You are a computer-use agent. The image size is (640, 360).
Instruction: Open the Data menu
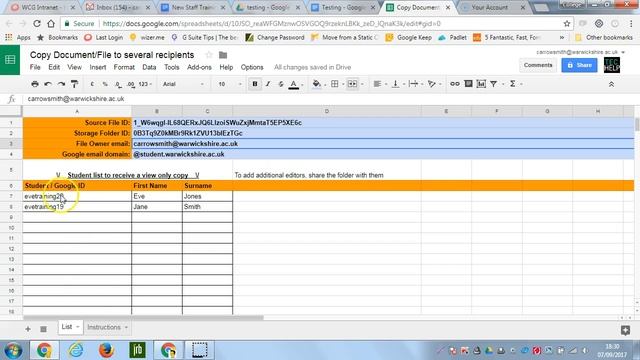(x=149, y=67)
